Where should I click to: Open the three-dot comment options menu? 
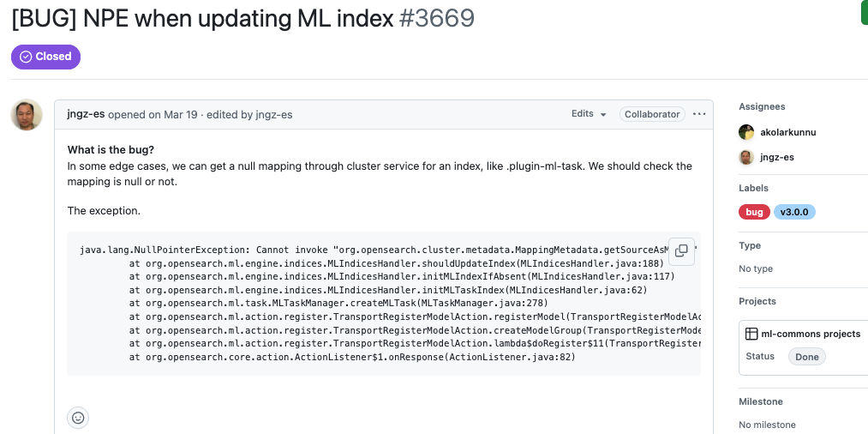tap(699, 114)
